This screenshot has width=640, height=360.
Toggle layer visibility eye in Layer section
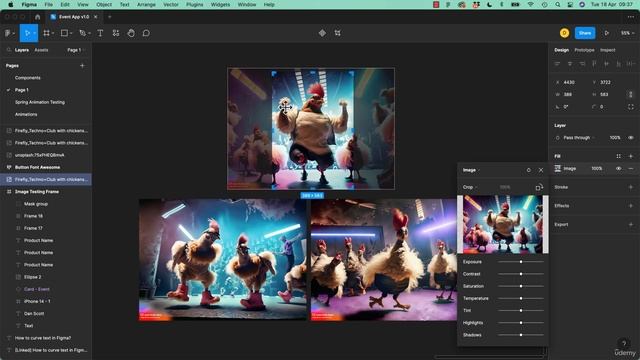[x=631, y=138]
